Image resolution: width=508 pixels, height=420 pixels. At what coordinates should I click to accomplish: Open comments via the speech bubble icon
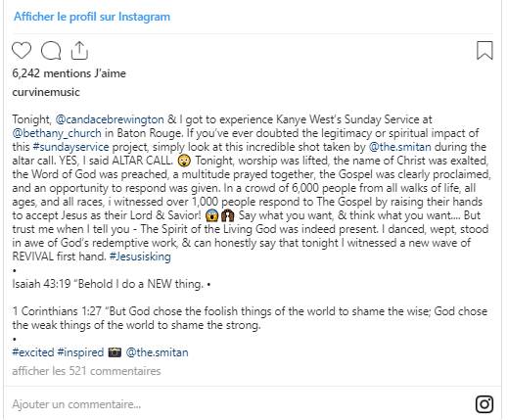tap(51, 51)
